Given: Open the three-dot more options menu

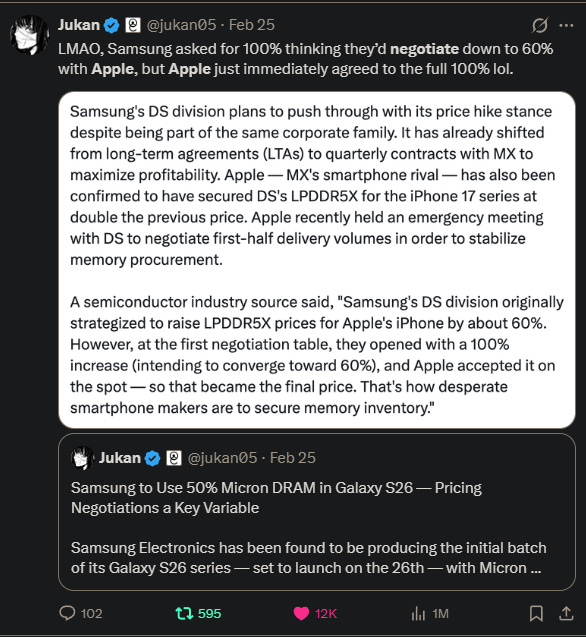Looking at the screenshot, I should 566,25.
